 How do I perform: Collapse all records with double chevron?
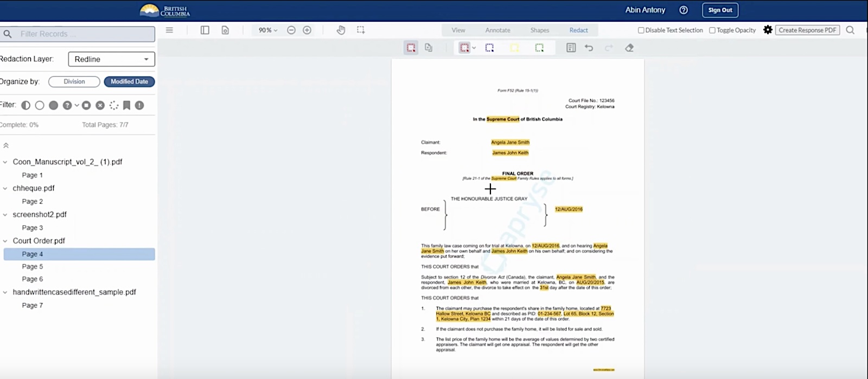(x=6, y=145)
